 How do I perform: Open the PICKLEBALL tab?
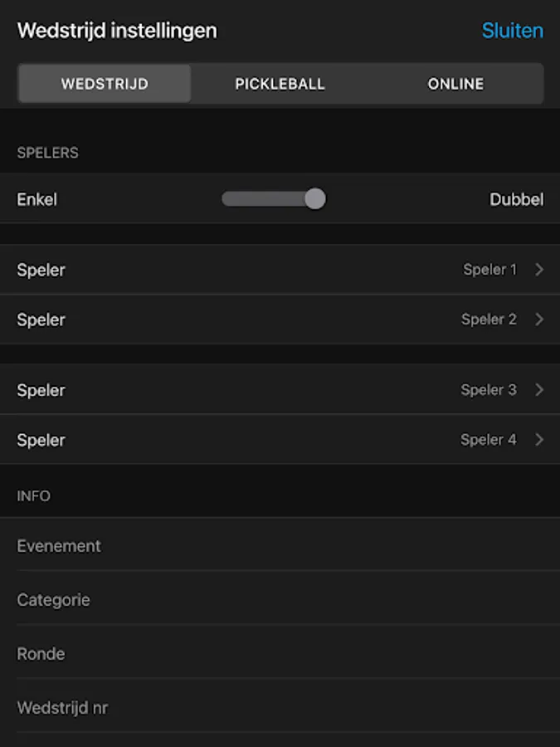tap(280, 84)
